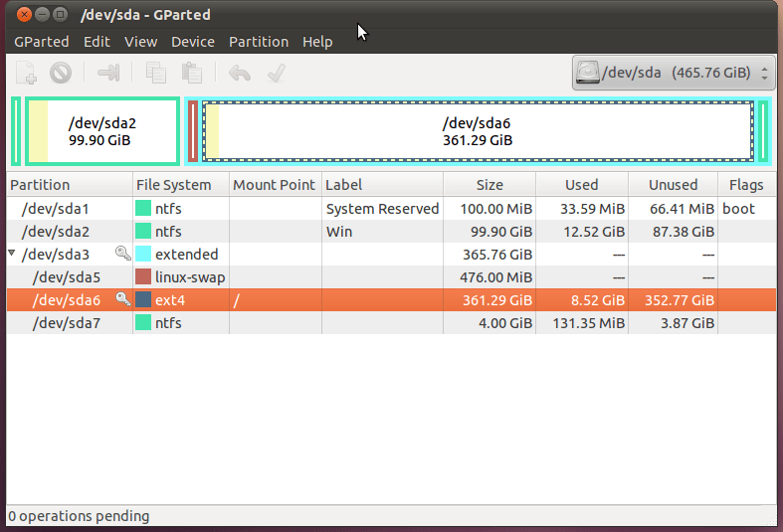Sort by the Label column header
Viewport: 783px width, 532px height.
pos(382,185)
